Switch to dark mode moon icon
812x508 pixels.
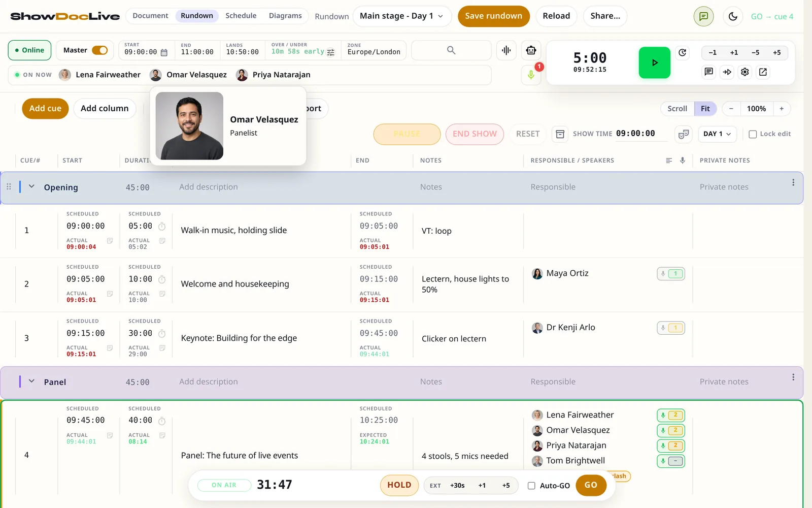click(733, 16)
